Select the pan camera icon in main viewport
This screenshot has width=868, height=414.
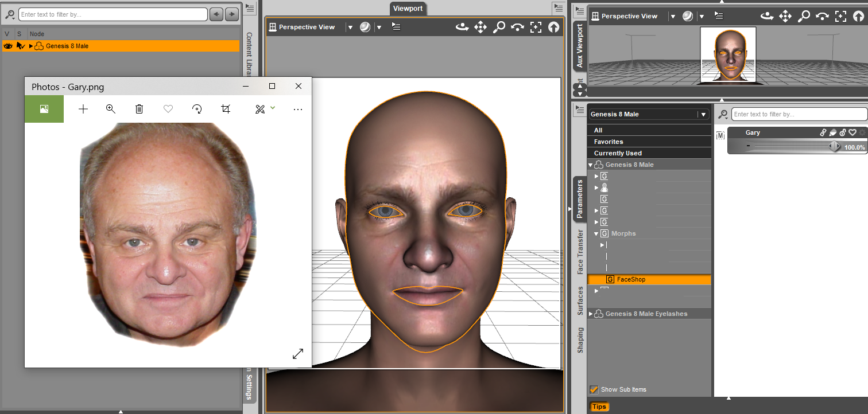480,27
